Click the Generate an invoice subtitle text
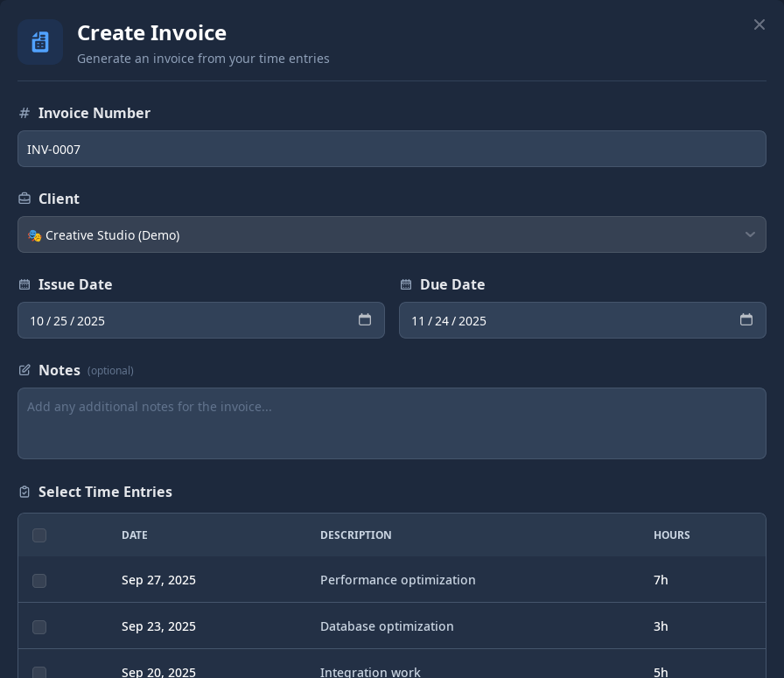The image size is (784, 678). tap(203, 59)
